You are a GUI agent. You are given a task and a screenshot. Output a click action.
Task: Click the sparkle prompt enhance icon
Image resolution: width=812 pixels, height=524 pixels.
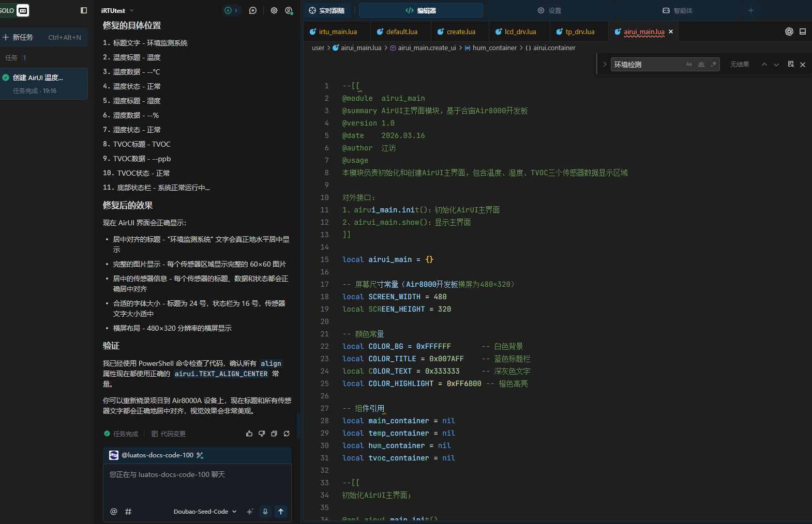click(250, 512)
